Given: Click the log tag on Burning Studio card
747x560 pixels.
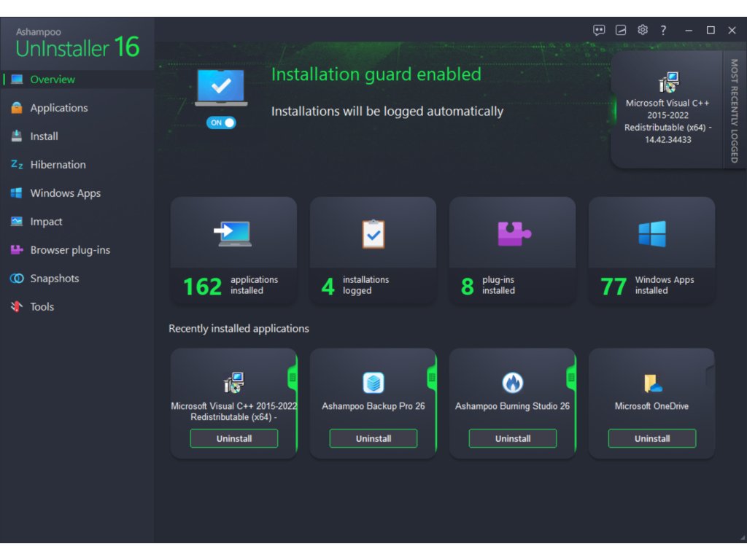Looking at the screenshot, I should (571, 377).
